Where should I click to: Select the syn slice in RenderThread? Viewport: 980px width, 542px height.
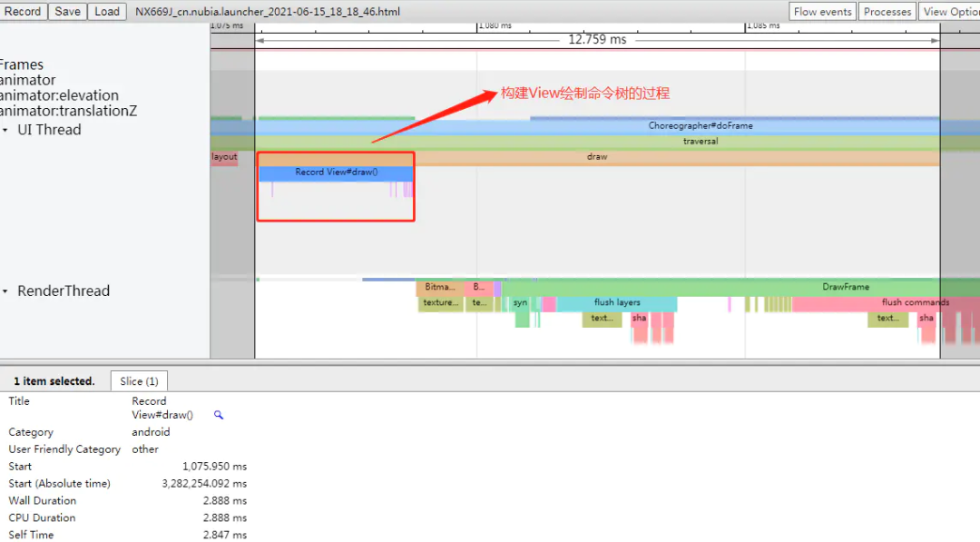point(520,302)
